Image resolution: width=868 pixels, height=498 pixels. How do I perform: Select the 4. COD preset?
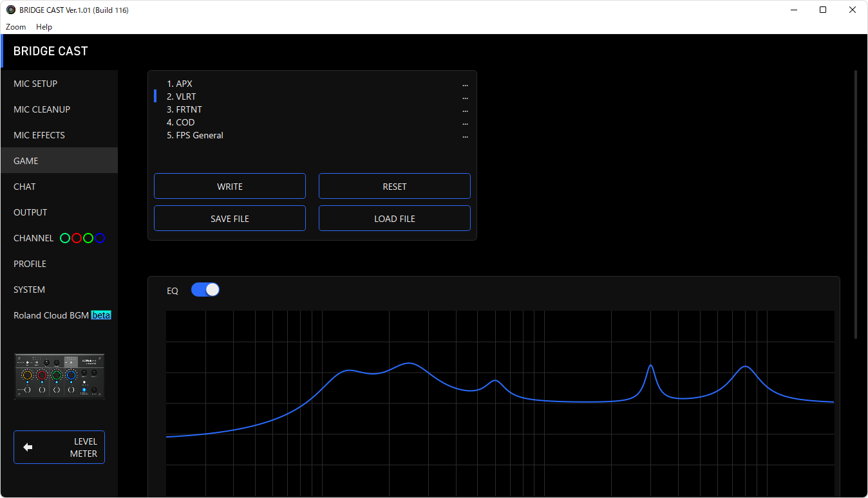click(x=181, y=122)
